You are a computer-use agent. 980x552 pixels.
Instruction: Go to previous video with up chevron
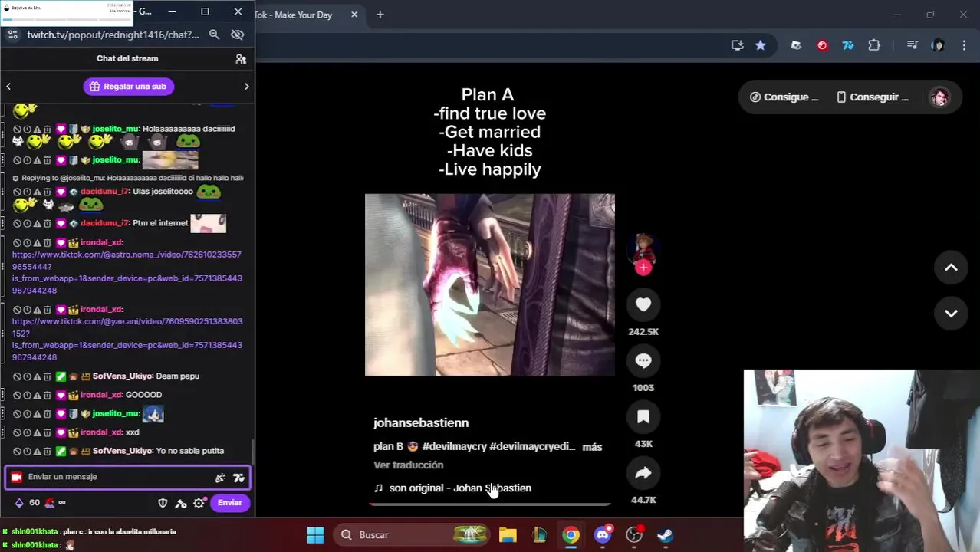pos(951,268)
